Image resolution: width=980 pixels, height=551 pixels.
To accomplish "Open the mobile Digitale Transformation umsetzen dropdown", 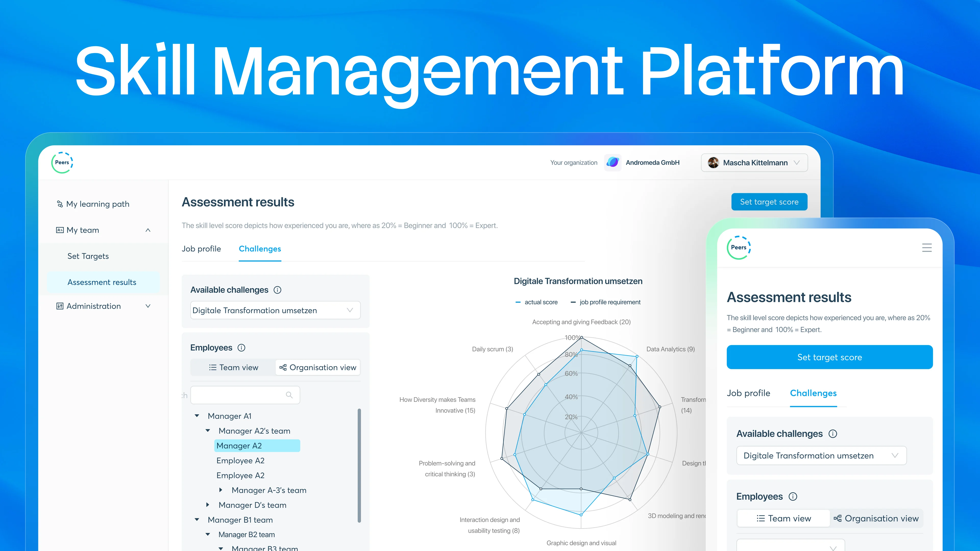I will point(821,456).
